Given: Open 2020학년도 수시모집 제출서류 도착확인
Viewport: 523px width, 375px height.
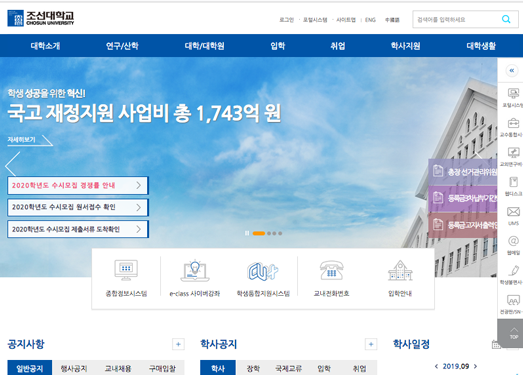Looking at the screenshot, I should coord(78,229).
